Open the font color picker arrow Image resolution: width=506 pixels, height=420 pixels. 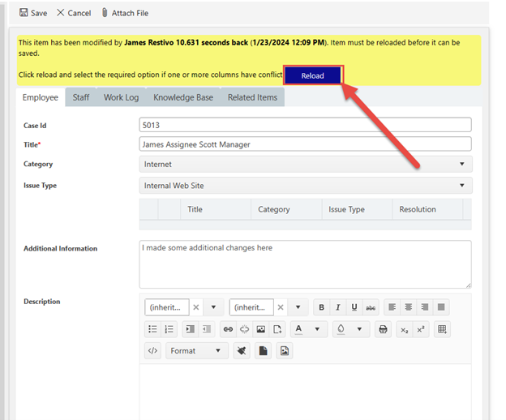tap(317, 329)
